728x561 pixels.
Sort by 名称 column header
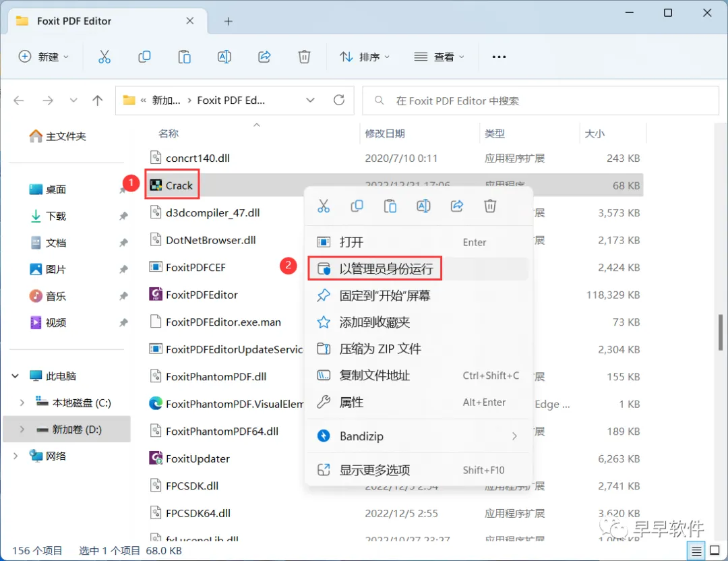click(x=168, y=134)
